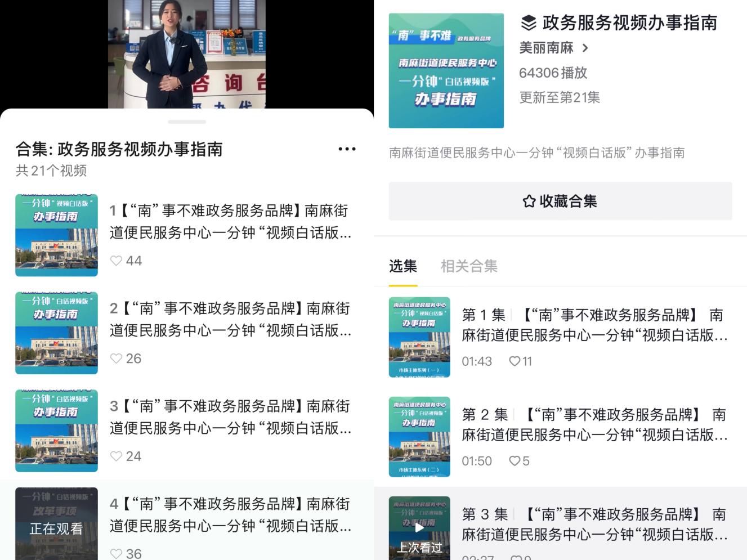Open the collection cover image thumbnail

pyautogui.click(x=446, y=71)
